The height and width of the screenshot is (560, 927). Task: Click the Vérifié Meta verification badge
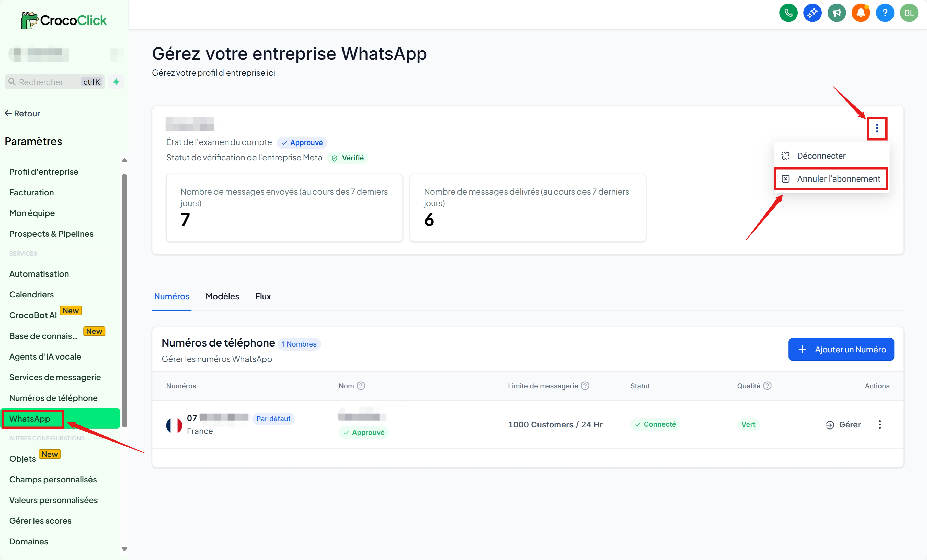[347, 158]
